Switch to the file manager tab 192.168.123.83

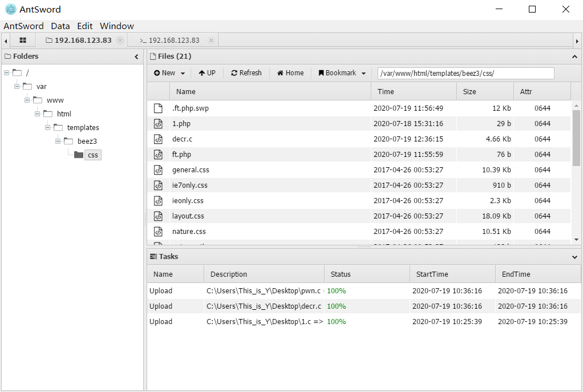(x=82, y=40)
